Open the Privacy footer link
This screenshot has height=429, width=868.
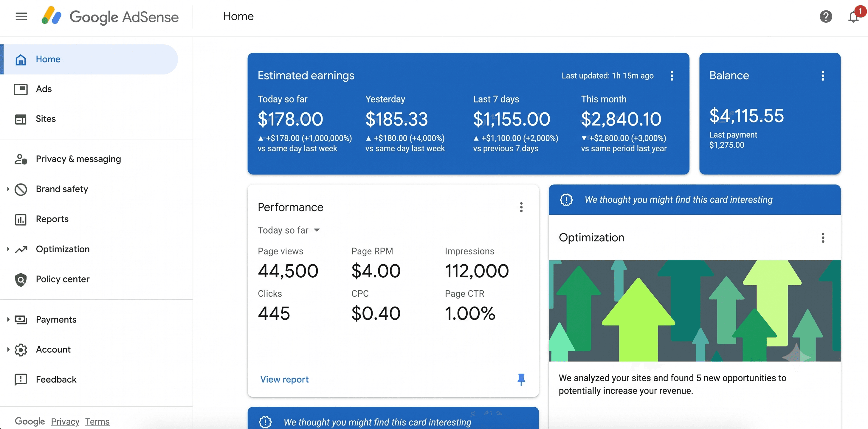[x=65, y=422]
